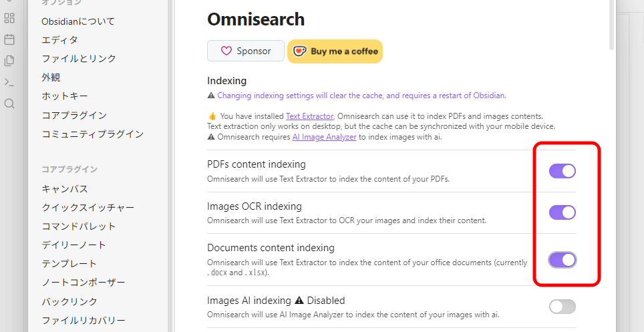The width and height of the screenshot is (644, 332).
Task: Open the canvas grid icon in left ribbon
Action: (x=9, y=18)
